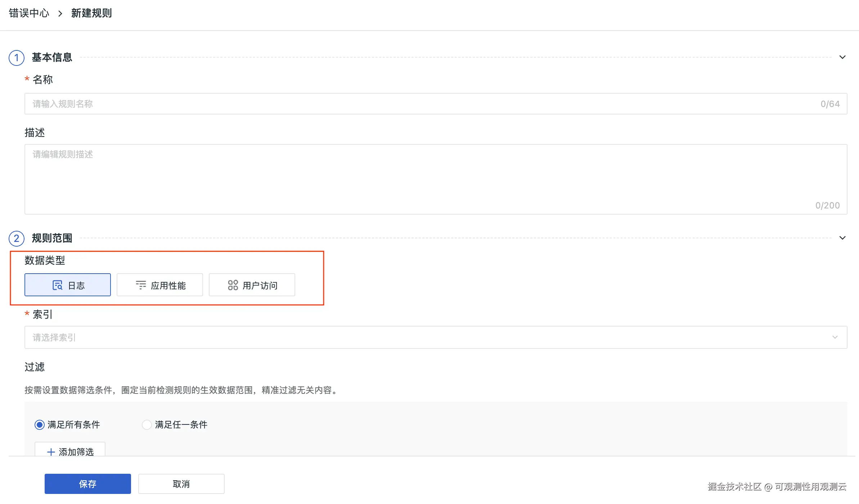Screen dimensions: 859x504
Task: Go back to 错误中心 breadcrumb
Action: point(29,13)
